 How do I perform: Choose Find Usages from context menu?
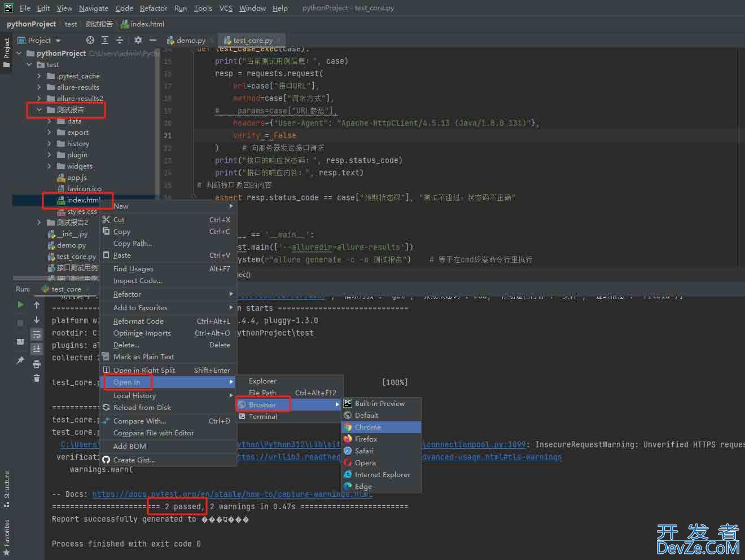[x=167, y=269]
